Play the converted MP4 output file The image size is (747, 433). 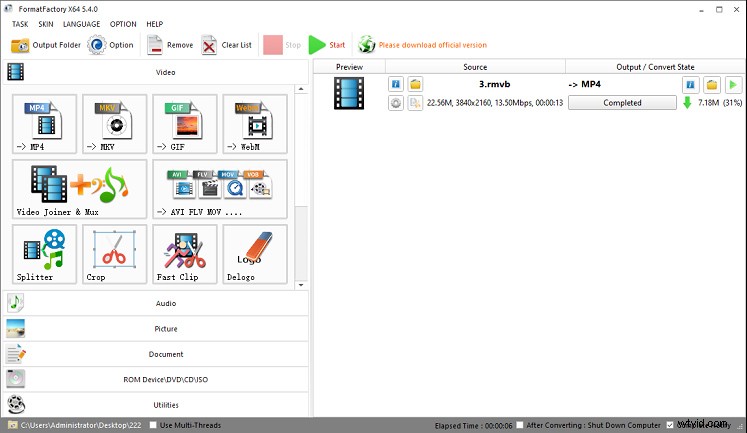tap(733, 85)
